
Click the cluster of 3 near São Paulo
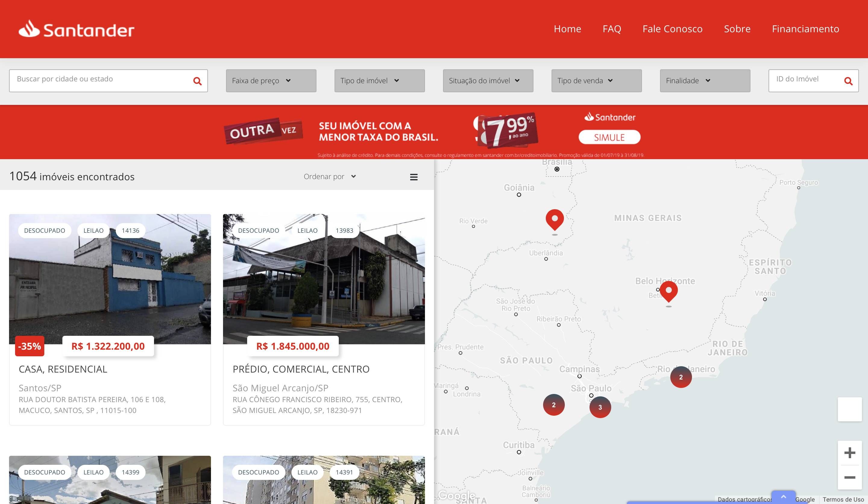pyautogui.click(x=600, y=407)
